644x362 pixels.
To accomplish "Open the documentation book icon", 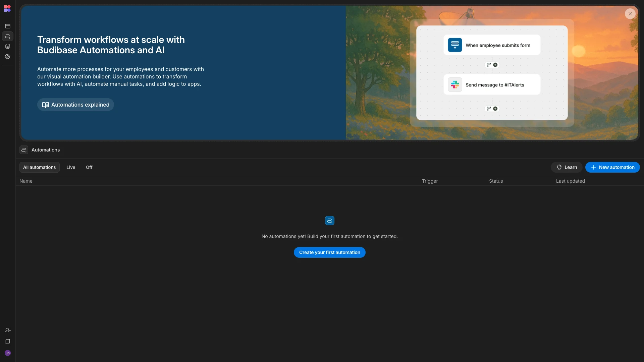I will (8, 342).
